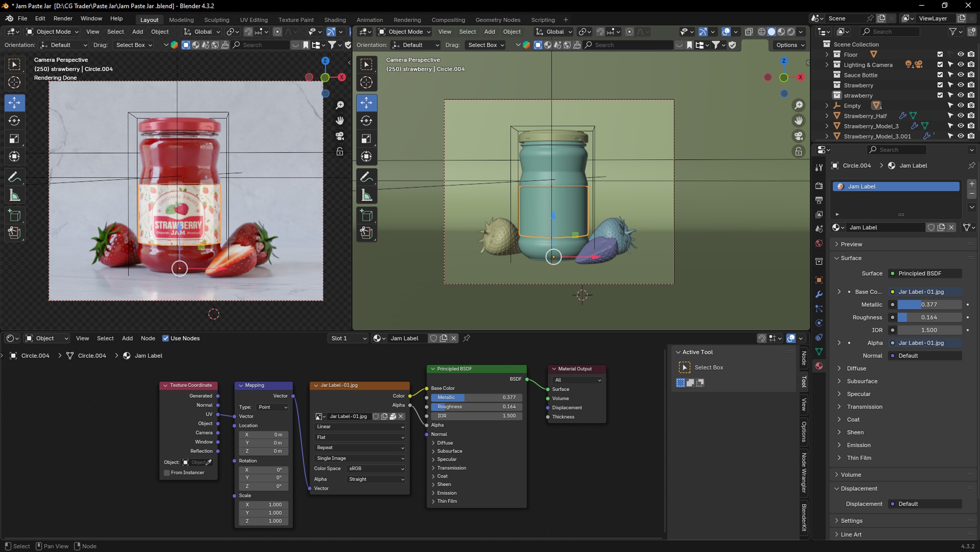The width and height of the screenshot is (980, 552).
Task: Expand the Subsurface panel in properties
Action: tap(862, 381)
